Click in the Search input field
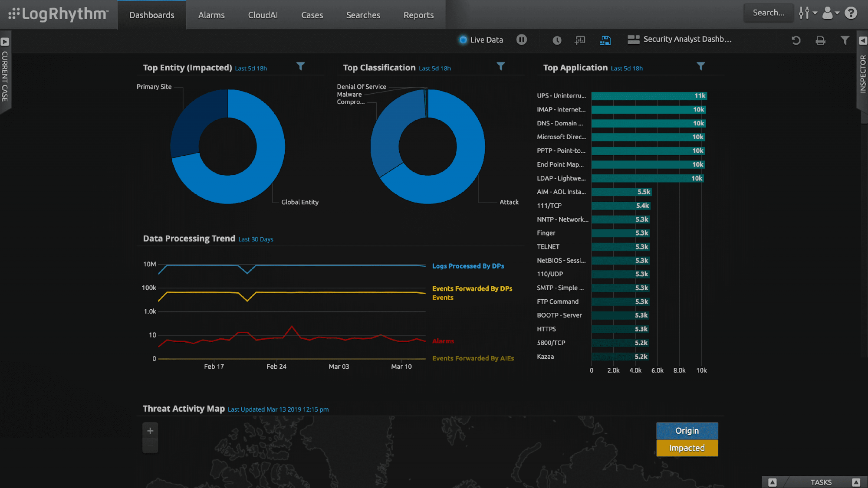 click(768, 13)
